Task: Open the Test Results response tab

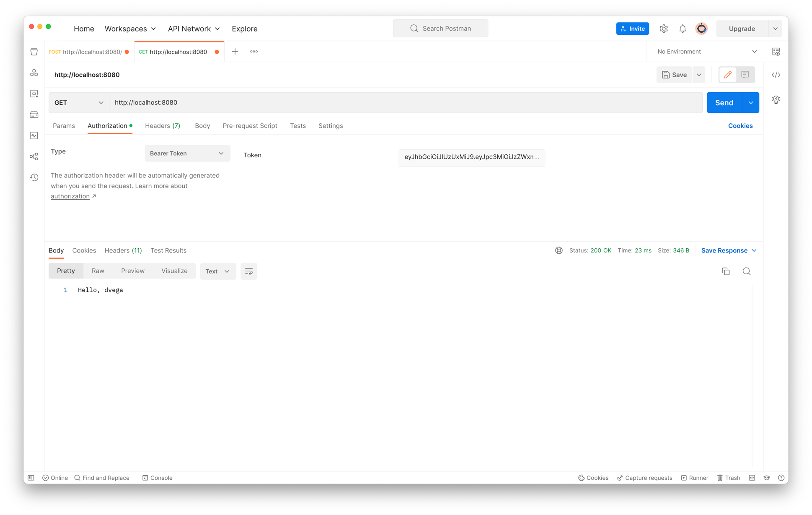Action: [x=168, y=250]
